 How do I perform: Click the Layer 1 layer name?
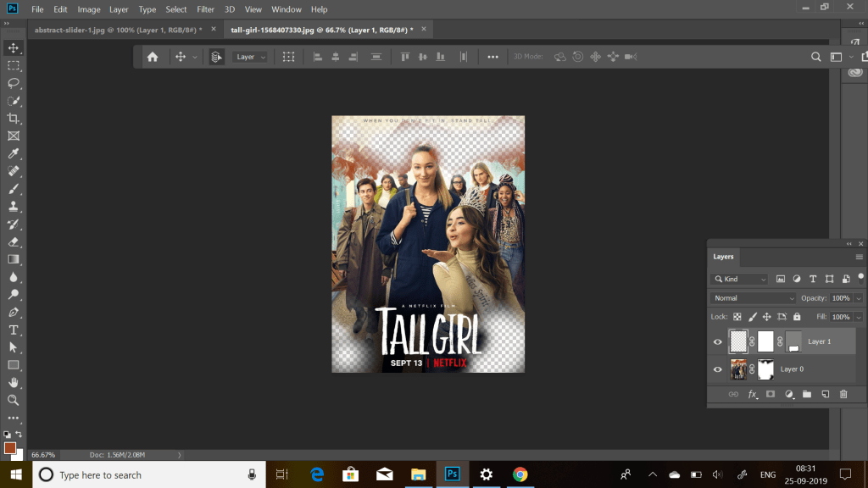click(820, 341)
